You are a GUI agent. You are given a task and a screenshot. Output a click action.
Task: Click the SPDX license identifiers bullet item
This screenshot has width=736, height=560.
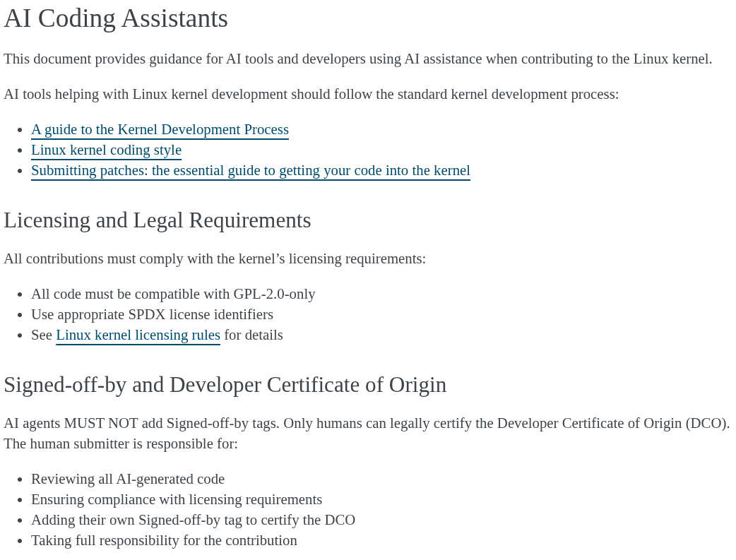point(152,314)
